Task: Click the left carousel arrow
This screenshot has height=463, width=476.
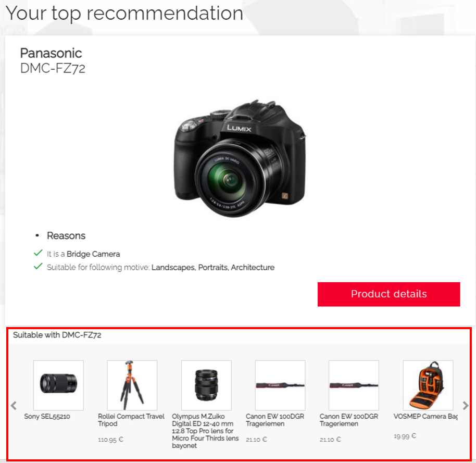Action: point(14,406)
